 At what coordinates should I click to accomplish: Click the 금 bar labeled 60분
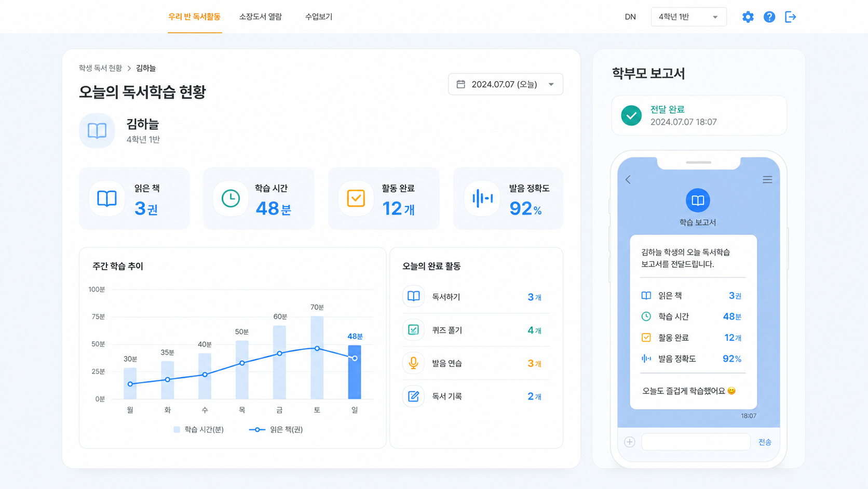(x=280, y=362)
